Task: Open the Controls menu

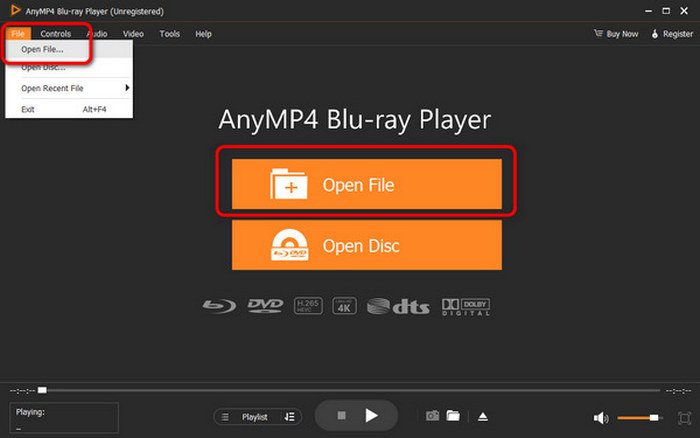Action: (x=55, y=34)
